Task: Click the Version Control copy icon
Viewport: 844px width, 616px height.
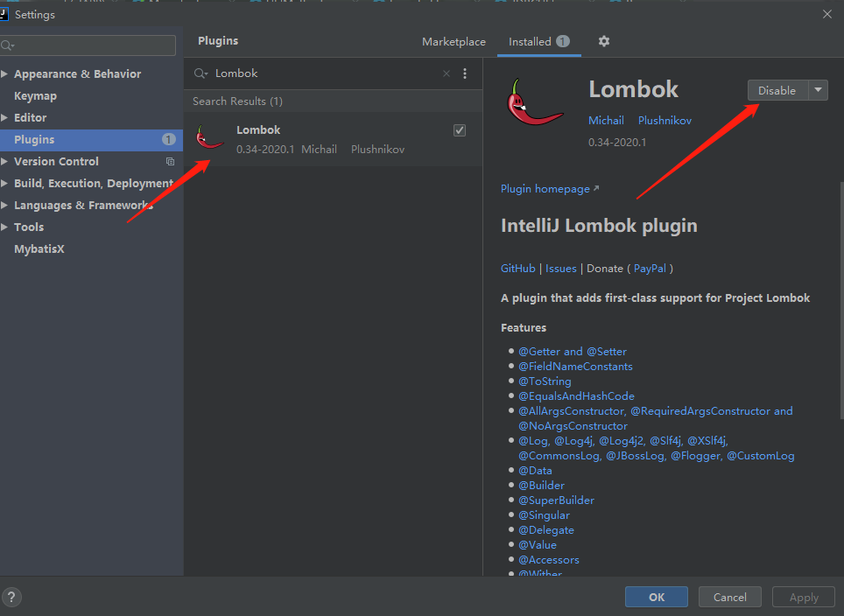Action: (170, 161)
